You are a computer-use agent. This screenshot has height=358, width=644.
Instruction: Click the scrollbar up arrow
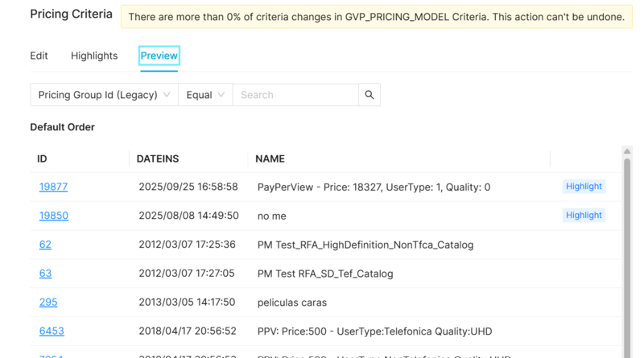pos(627,151)
